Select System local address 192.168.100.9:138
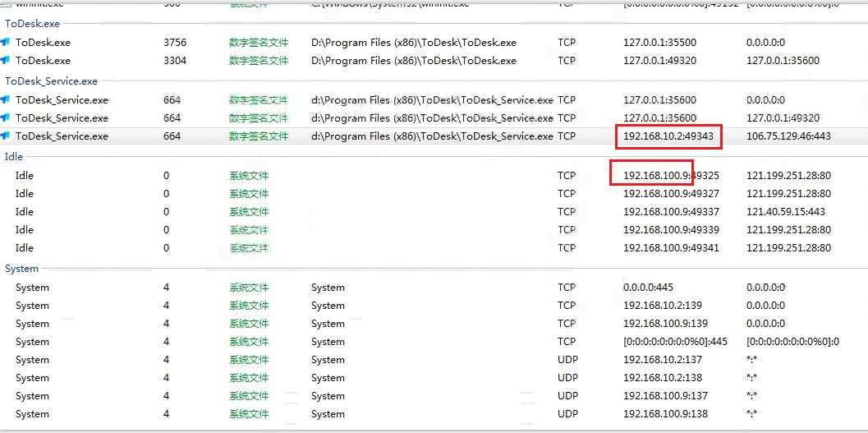This screenshot has height=433, width=868. [x=665, y=413]
